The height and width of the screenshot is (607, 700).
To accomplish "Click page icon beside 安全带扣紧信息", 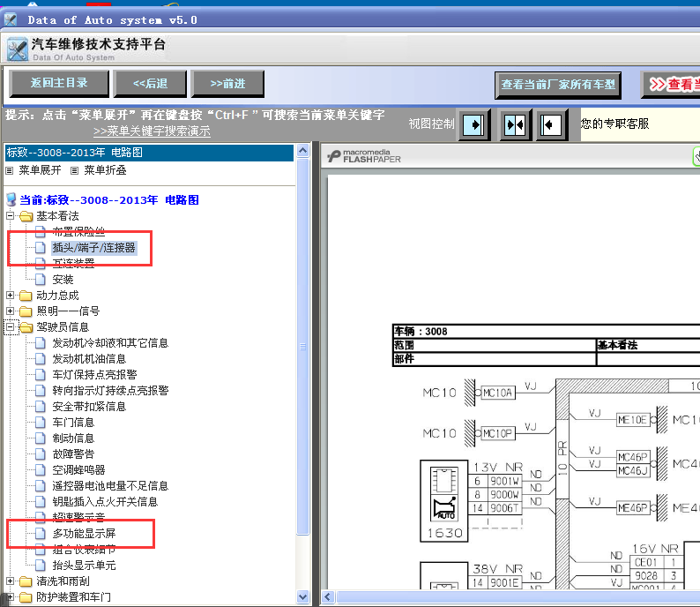I will pos(41,407).
